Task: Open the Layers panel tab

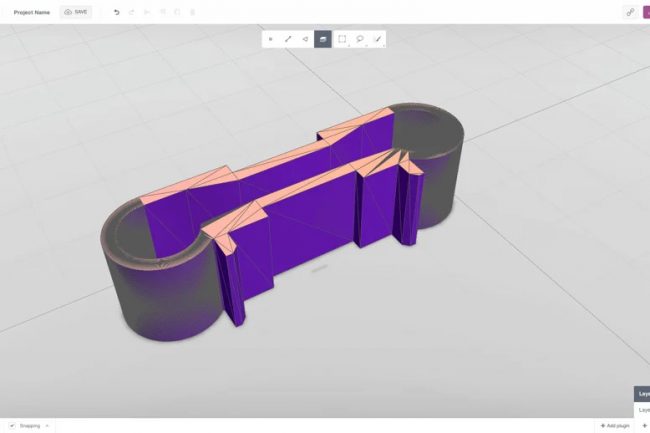Action: 643,393
